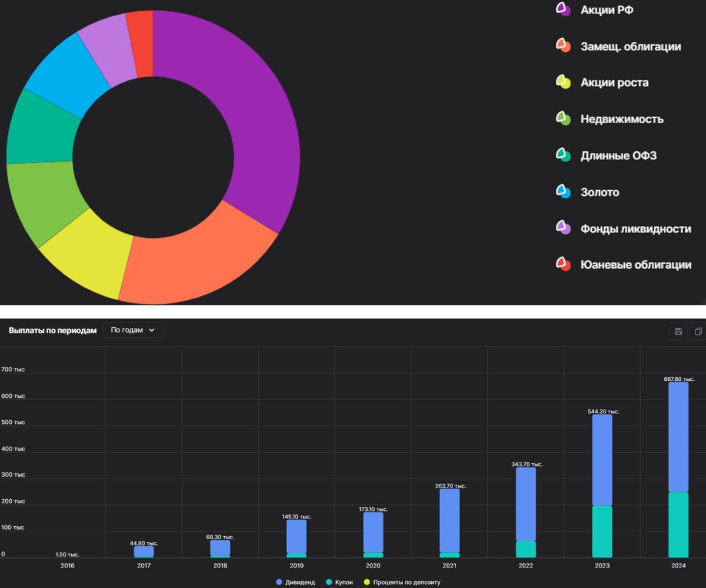Click the 343.70 тыс. value label
This screenshot has height=588, width=706.
(526, 464)
